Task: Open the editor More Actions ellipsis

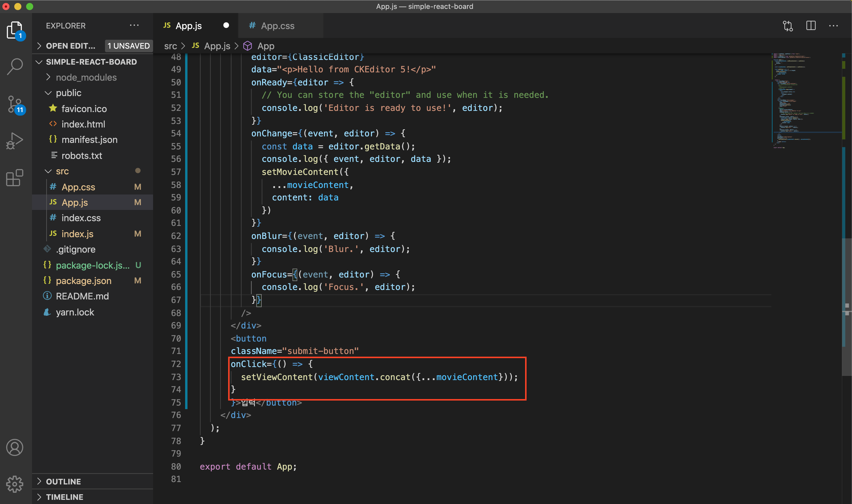Action: point(833,26)
